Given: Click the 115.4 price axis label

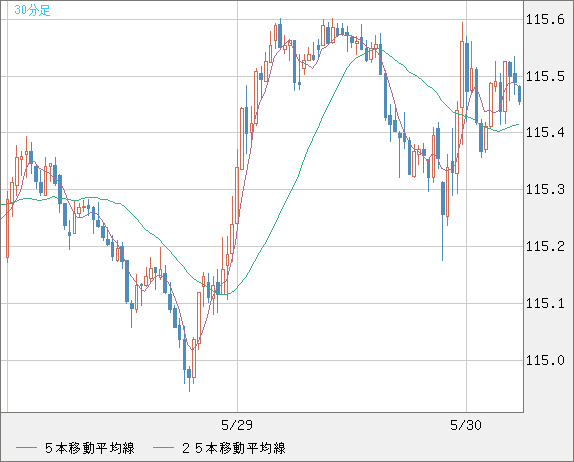Looking at the screenshot, I should [545, 132].
